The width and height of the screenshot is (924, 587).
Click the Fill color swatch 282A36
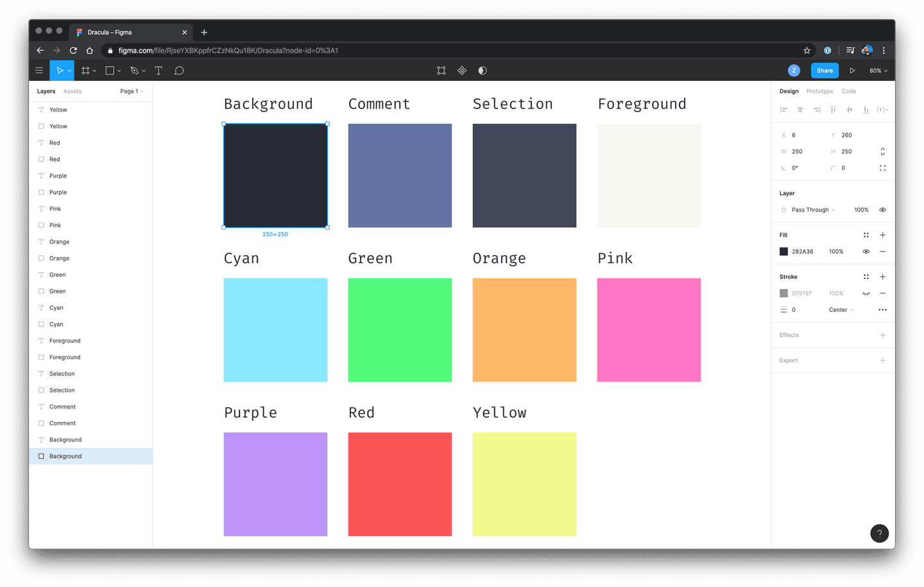coord(783,251)
